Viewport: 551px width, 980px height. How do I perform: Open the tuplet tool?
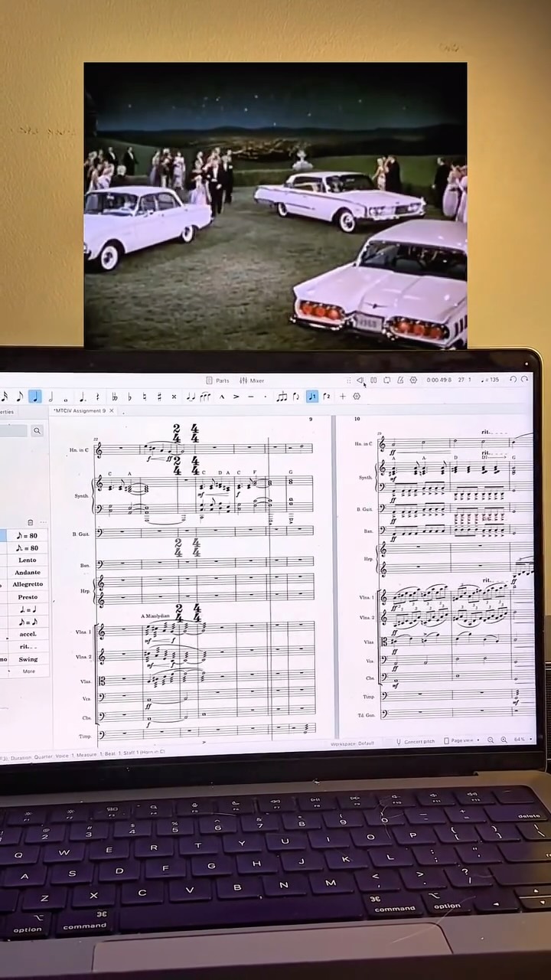click(282, 397)
